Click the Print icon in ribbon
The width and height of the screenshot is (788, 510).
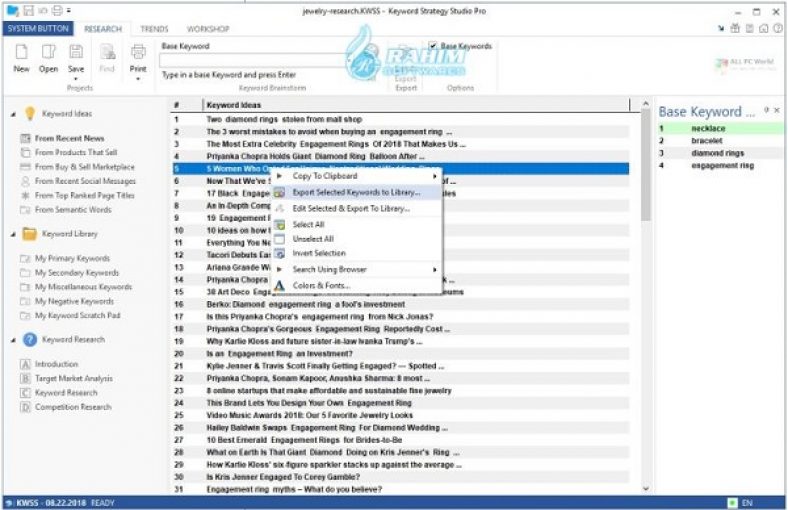click(138, 52)
